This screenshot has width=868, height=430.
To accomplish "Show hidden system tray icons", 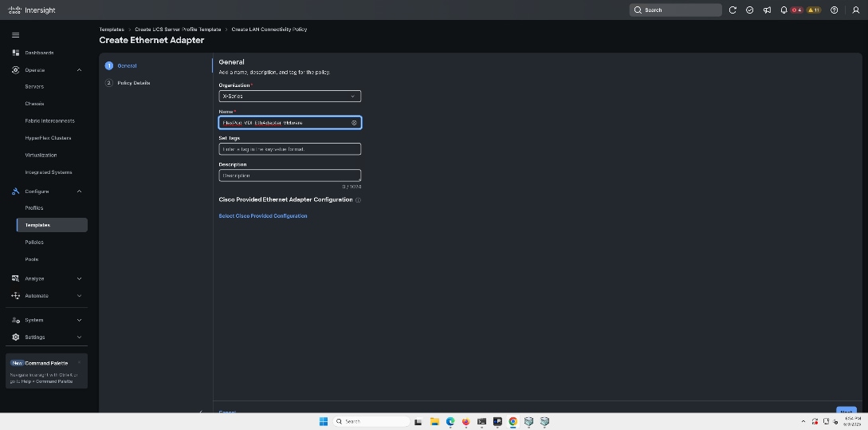I will click(x=803, y=422).
